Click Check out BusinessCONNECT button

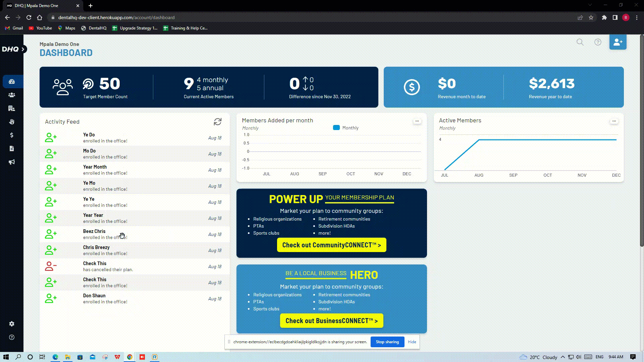click(331, 321)
